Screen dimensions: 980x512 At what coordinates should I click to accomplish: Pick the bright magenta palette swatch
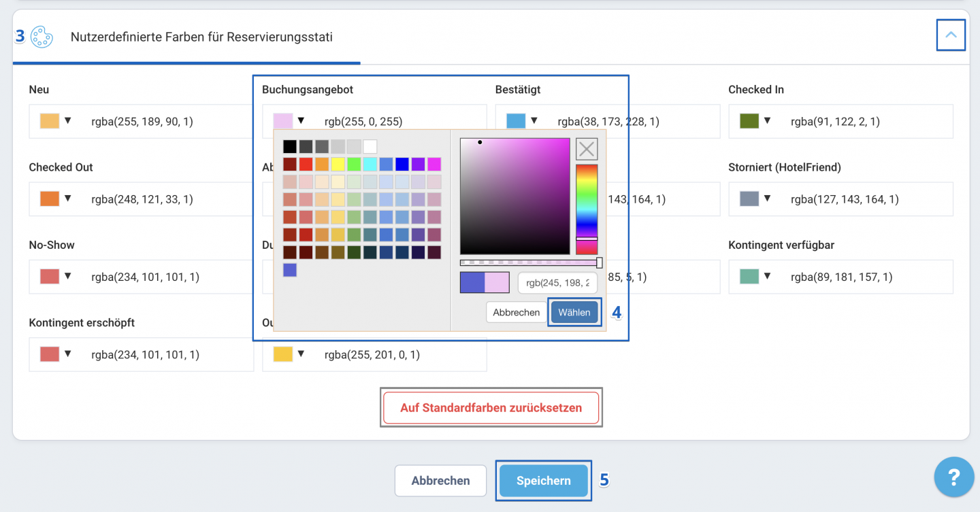434,165
